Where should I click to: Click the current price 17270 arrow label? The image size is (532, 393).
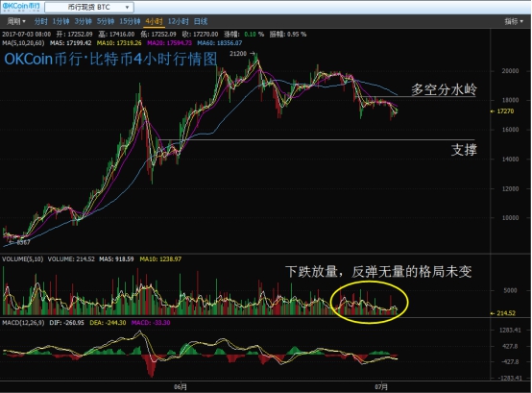pos(502,111)
